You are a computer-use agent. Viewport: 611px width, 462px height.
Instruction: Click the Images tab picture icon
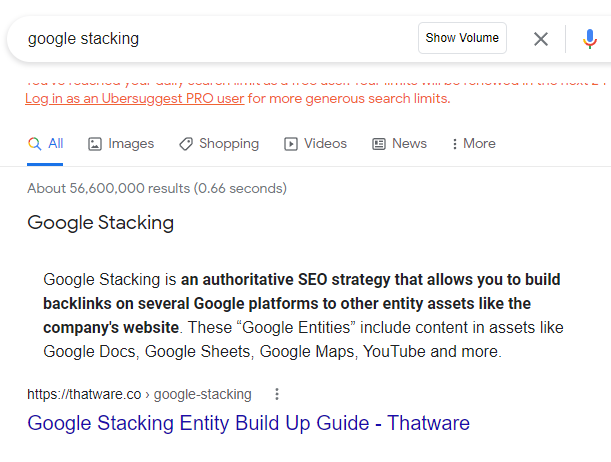click(95, 144)
